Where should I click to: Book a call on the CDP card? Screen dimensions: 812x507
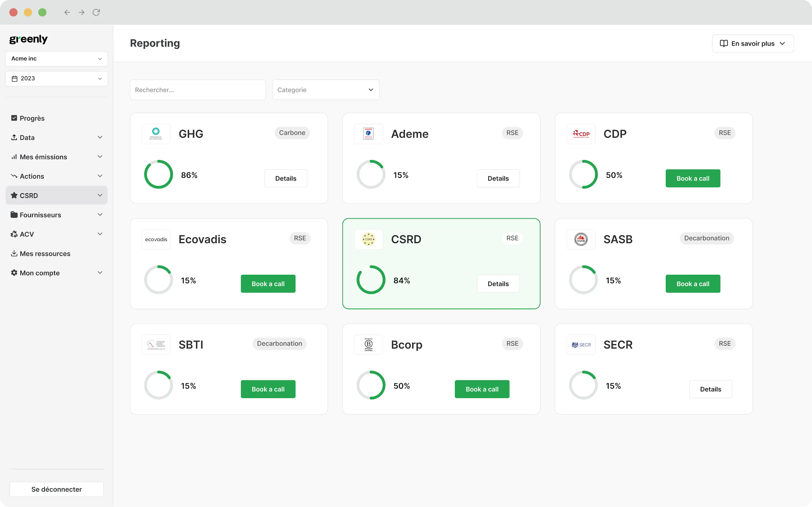[x=693, y=178]
